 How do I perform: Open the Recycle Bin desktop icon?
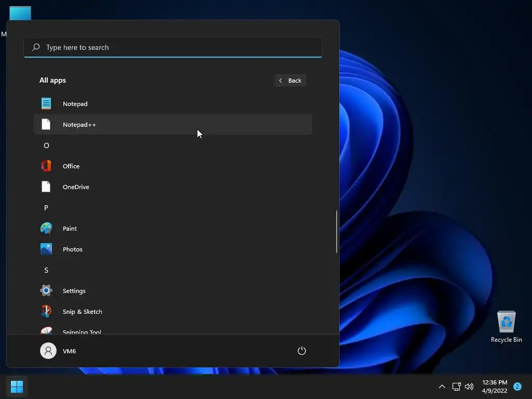point(506,327)
